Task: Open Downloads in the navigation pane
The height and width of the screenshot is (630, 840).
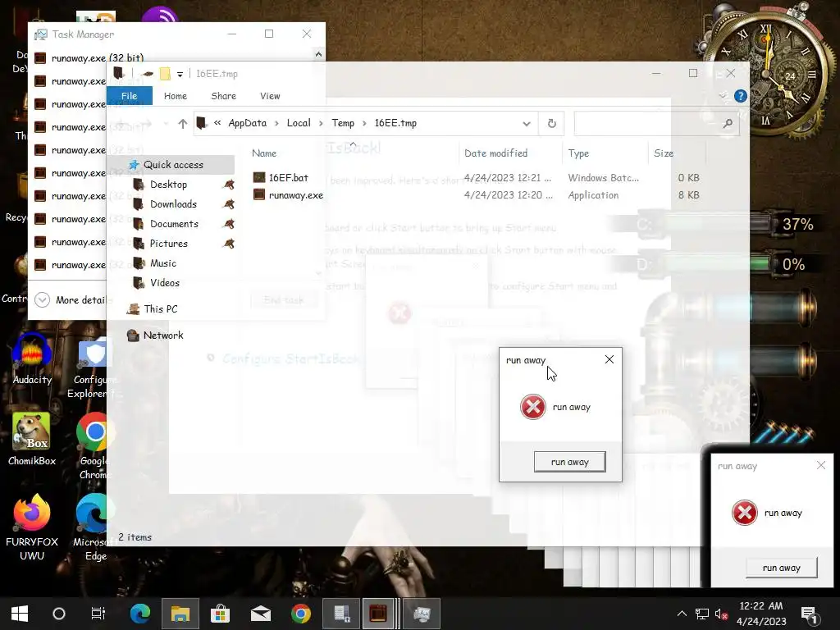Action: pos(173,204)
